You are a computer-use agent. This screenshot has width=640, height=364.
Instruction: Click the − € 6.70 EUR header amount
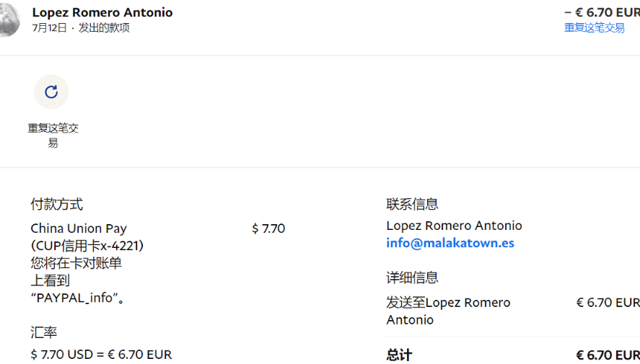coord(601,12)
